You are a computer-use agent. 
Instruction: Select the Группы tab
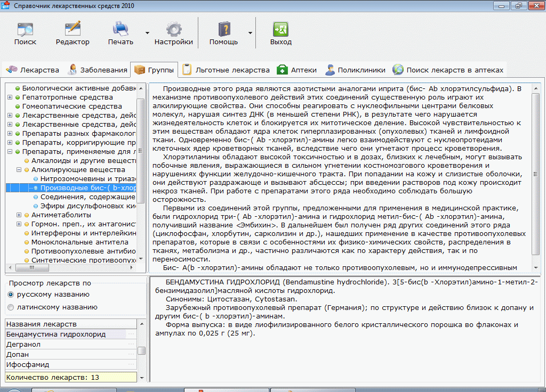pos(154,70)
